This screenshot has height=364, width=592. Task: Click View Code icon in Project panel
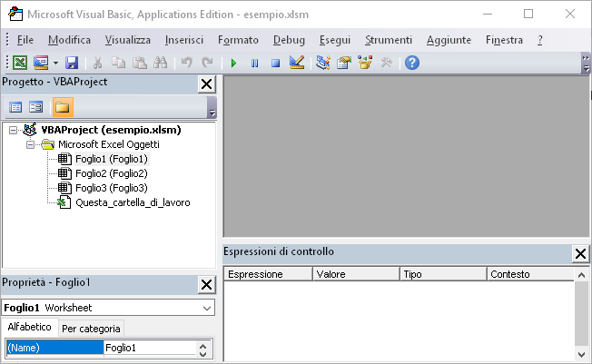click(x=15, y=107)
